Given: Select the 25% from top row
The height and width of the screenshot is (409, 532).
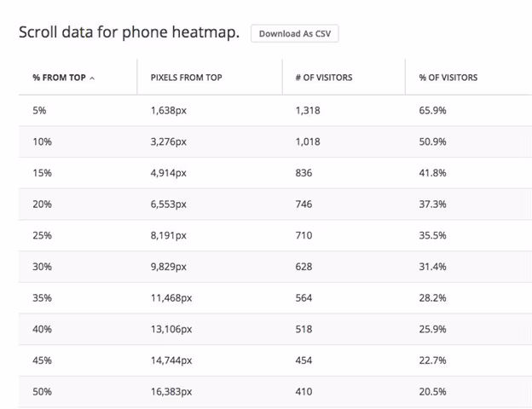Looking at the screenshot, I should (x=275, y=235).
